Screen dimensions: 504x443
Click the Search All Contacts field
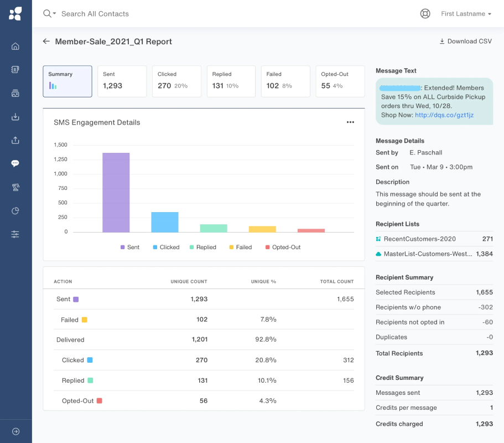[x=95, y=14]
